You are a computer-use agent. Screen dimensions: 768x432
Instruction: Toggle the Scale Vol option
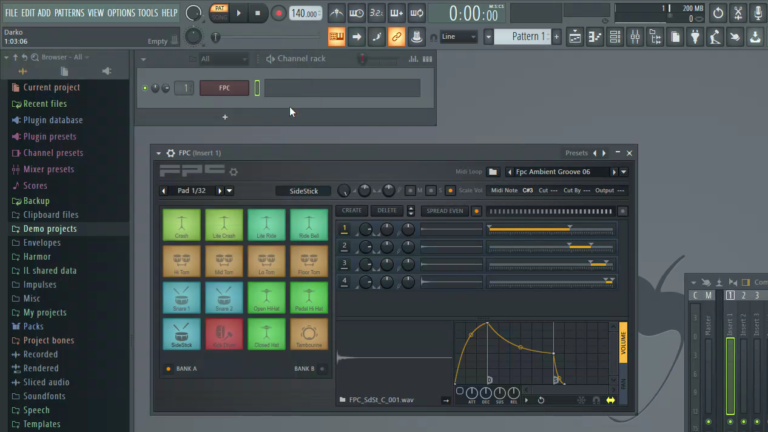(451, 190)
